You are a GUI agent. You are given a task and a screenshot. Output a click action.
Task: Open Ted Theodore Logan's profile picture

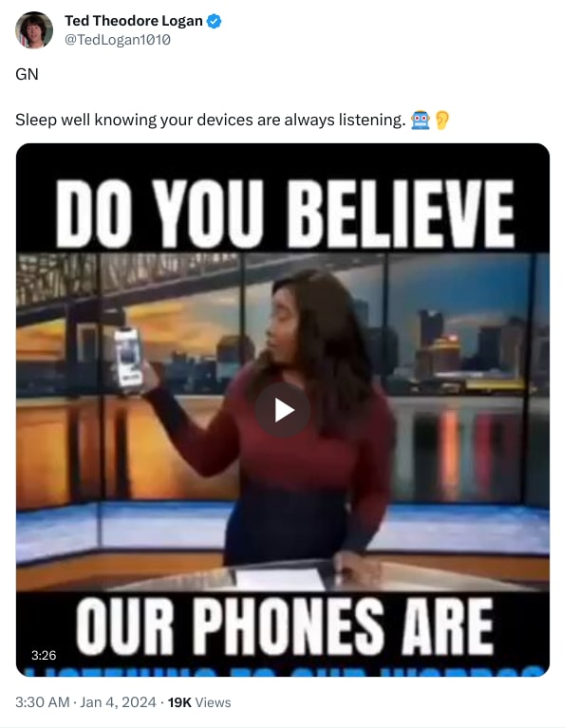(34, 30)
